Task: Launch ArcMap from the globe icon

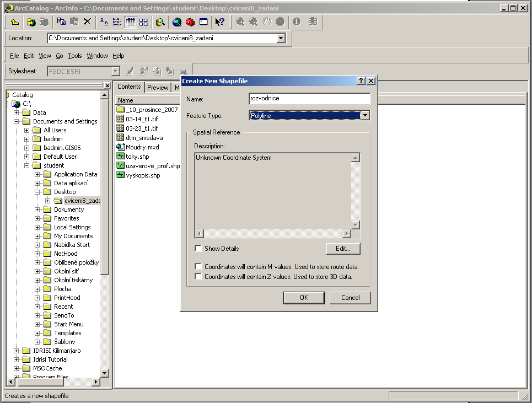Action: click(x=177, y=22)
